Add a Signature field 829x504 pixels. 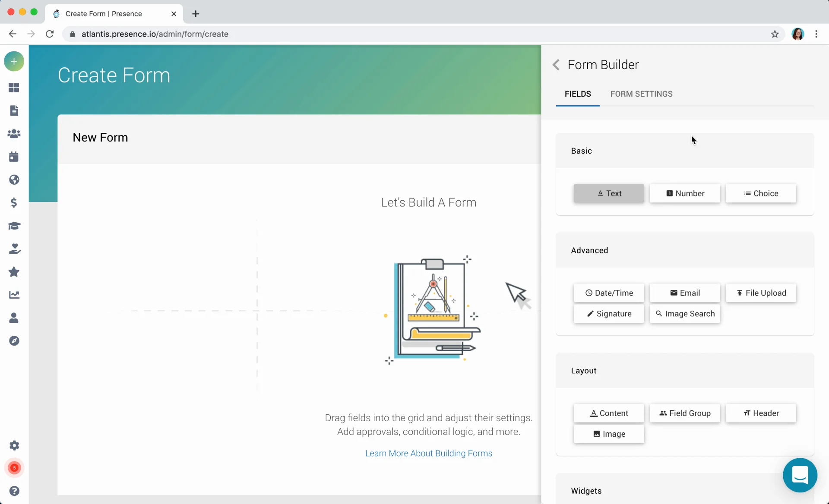pos(609,314)
